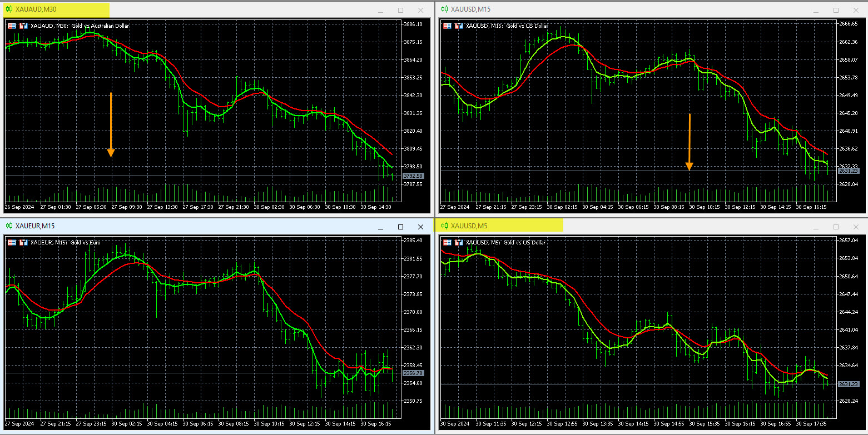Open window menu from XAUUSD,M15 candlestick title icon
This screenshot has width=868, height=435.
tap(444, 9)
